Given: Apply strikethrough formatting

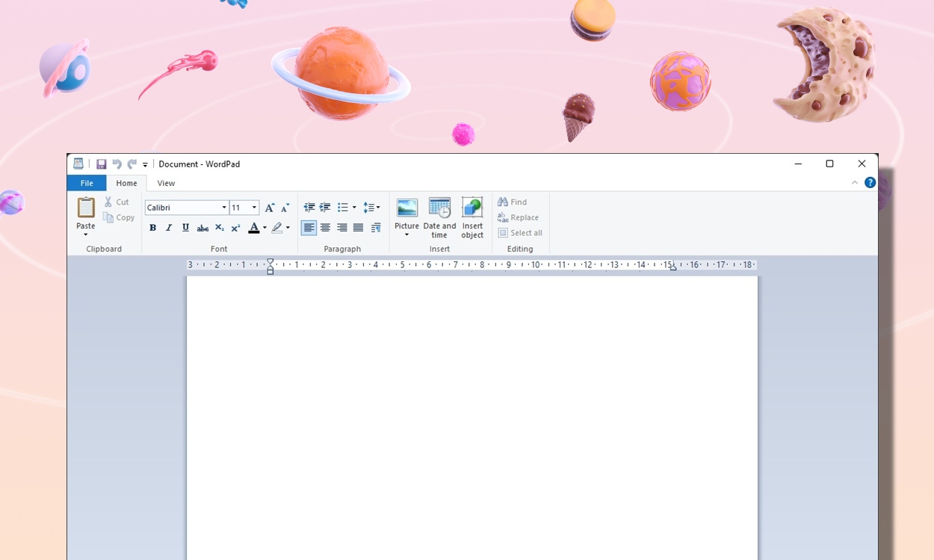Looking at the screenshot, I should coord(202,228).
